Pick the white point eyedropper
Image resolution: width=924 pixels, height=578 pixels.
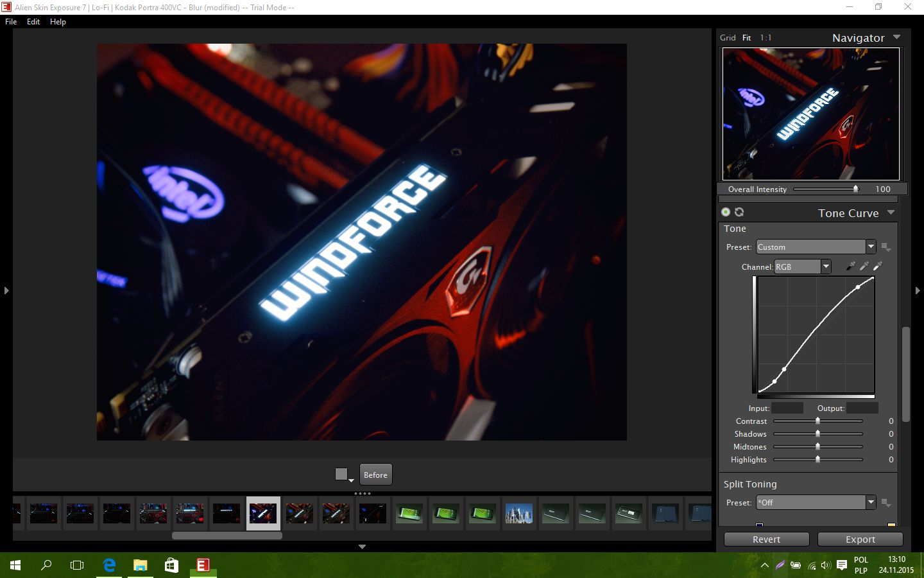[x=878, y=266]
